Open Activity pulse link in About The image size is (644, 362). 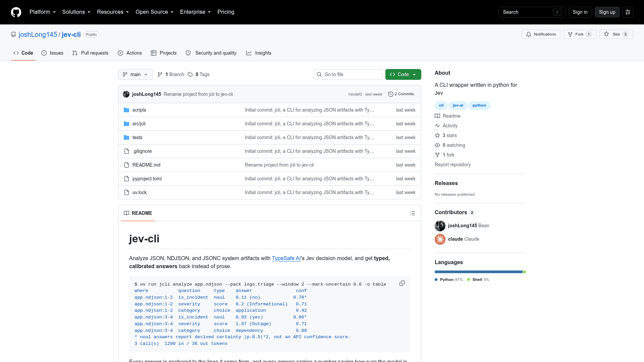pyautogui.click(x=446, y=126)
